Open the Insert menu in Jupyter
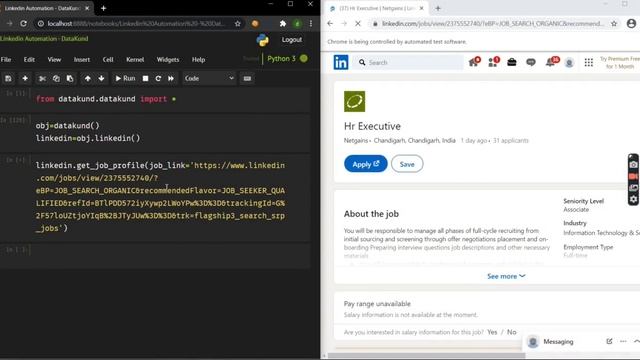640x360 pixels. tap(82, 60)
